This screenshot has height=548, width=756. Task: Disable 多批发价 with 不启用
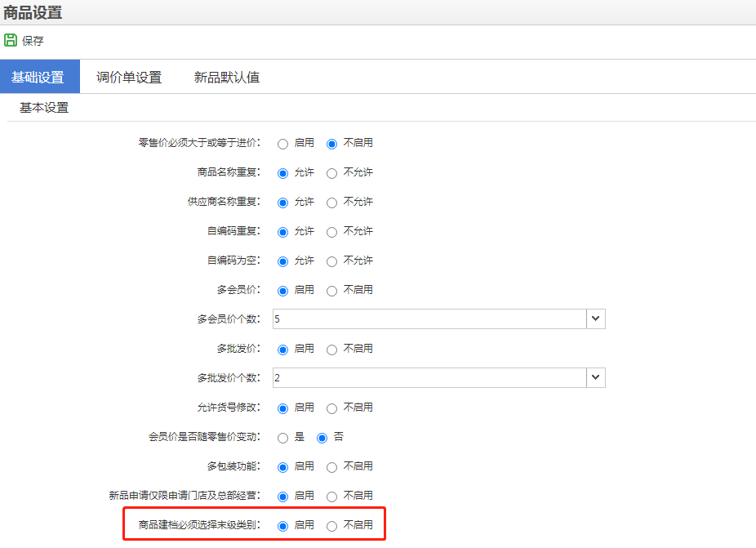pyautogui.click(x=331, y=350)
